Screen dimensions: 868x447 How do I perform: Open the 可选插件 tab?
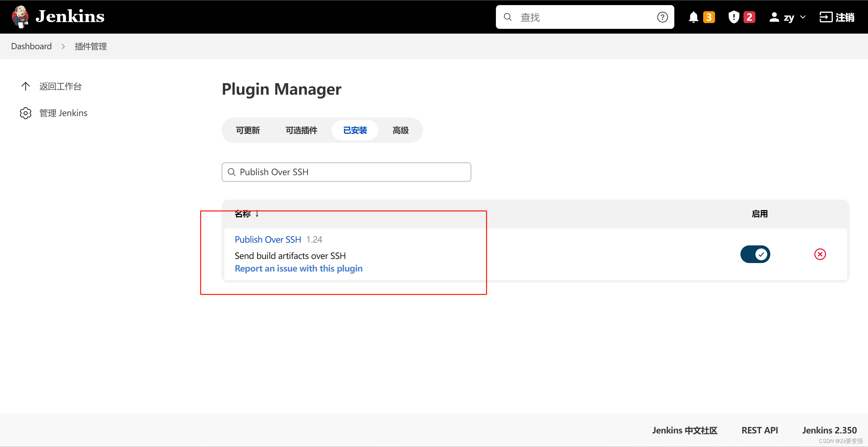click(301, 130)
